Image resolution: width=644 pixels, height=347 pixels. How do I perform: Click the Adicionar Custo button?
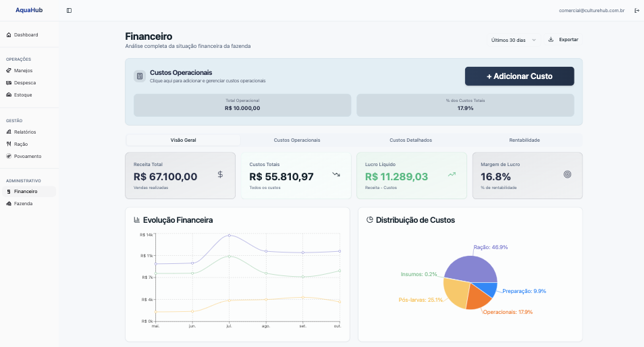coord(519,76)
